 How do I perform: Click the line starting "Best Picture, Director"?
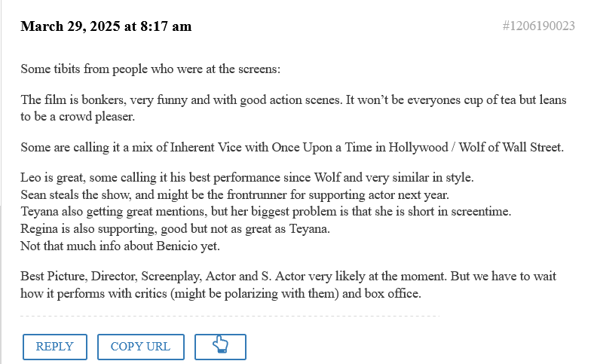[288, 277]
